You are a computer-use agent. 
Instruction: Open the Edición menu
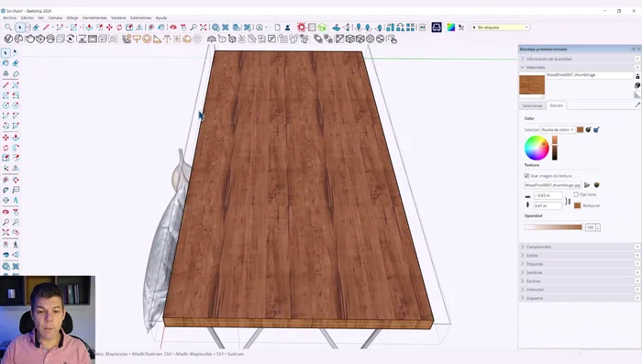click(x=27, y=18)
